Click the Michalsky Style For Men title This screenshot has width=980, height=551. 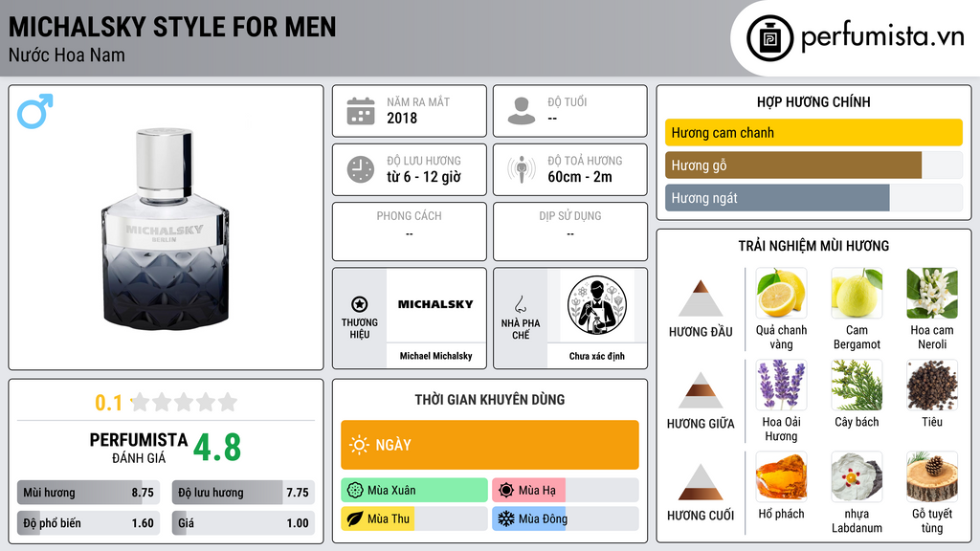click(x=172, y=27)
